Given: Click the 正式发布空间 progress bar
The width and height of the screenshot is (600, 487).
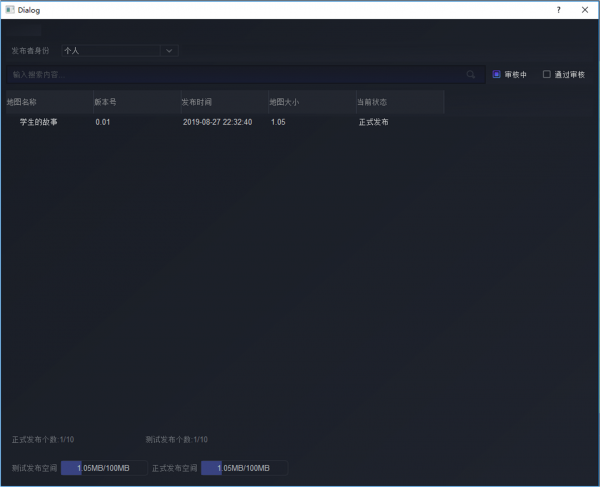Looking at the screenshot, I should (x=244, y=468).
